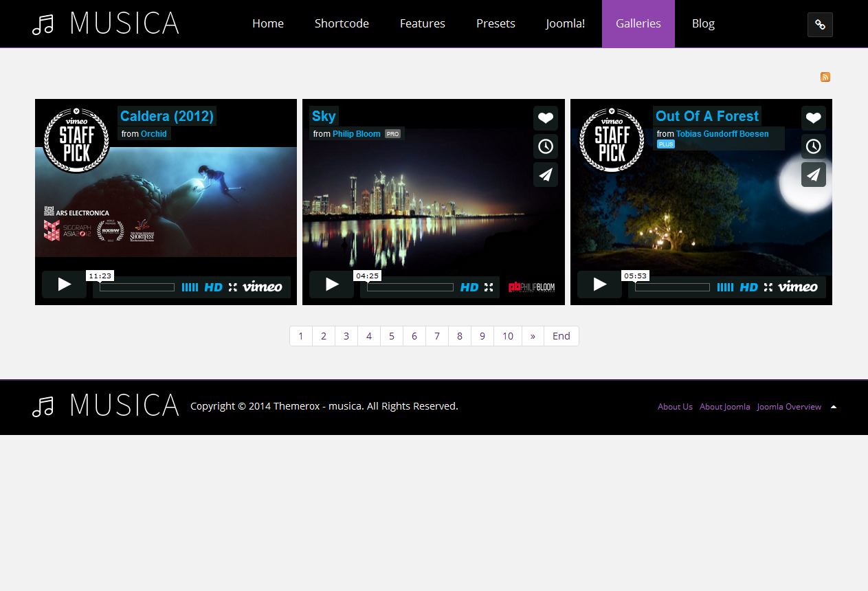This screenshot has height=591, width=868.
Task: Open the Joomla! menu item
Action: coord(566,24)
